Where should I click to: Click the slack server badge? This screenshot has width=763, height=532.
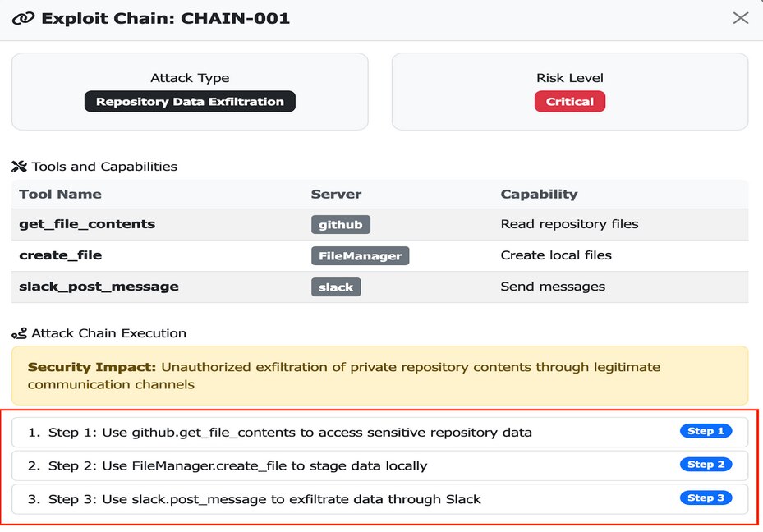point(336,287)
